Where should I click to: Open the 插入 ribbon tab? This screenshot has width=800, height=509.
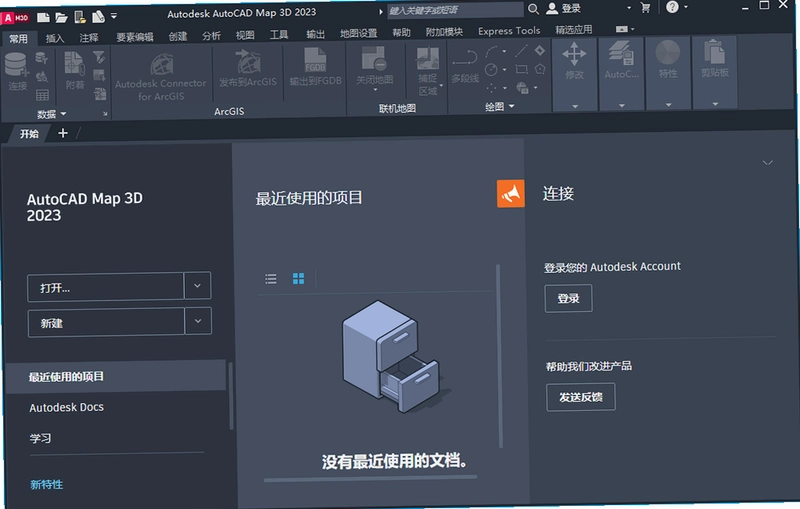[x=55, y=38]
